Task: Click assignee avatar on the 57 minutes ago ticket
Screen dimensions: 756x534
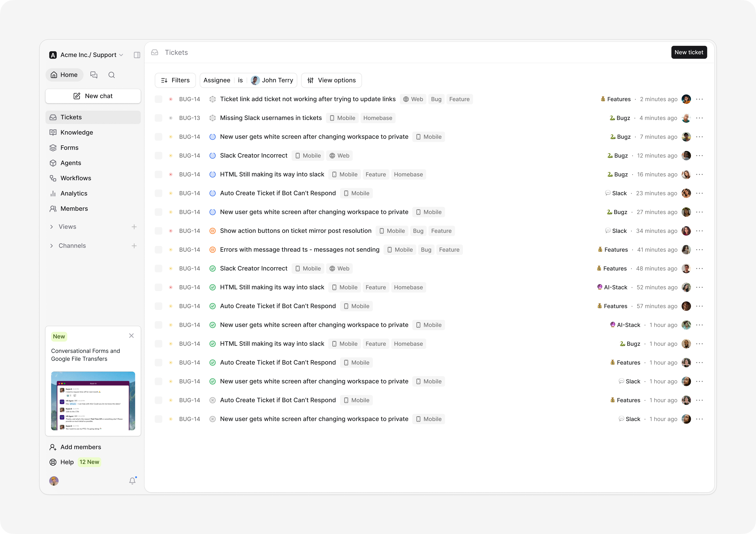Action: point(686,306)
